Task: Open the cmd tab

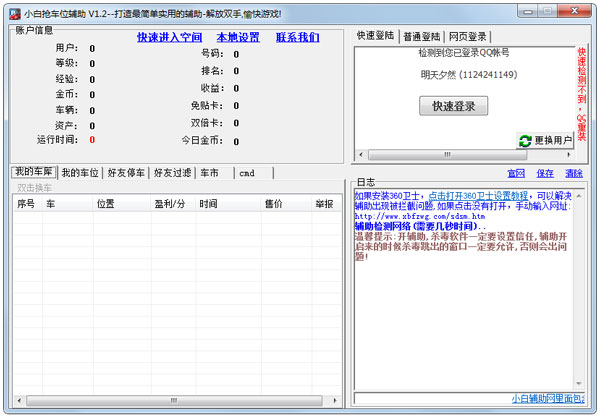Action: pos(247,173)
